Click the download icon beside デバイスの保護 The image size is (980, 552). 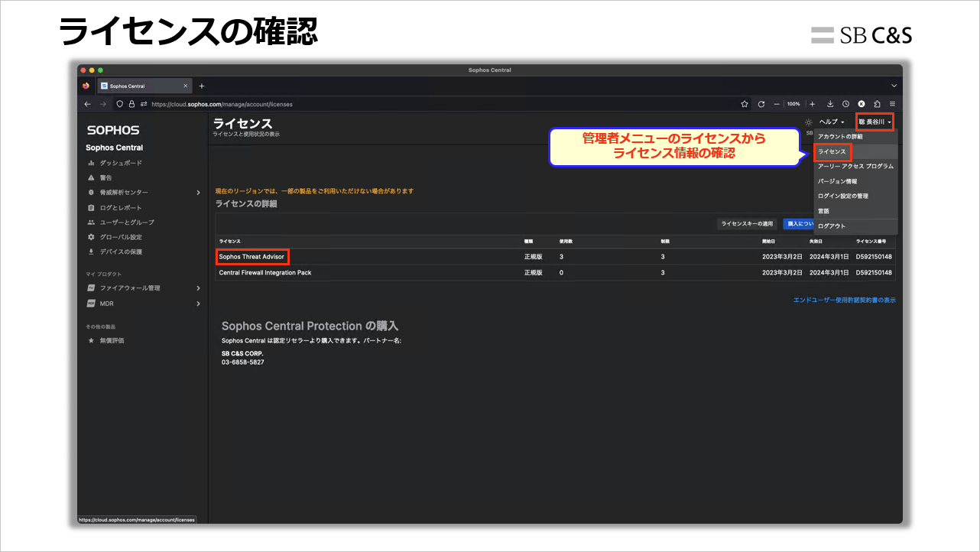click(91, 252)
